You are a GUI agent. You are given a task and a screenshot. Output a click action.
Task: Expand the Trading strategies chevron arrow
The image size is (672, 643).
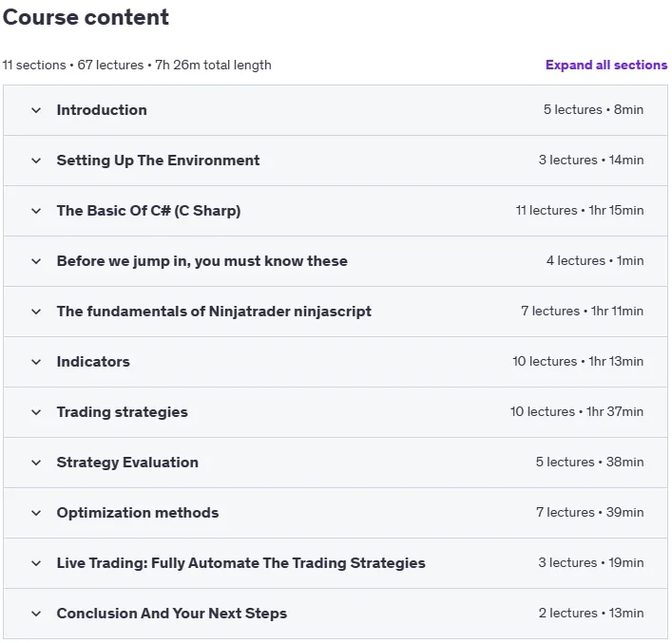tap(36, 412)
